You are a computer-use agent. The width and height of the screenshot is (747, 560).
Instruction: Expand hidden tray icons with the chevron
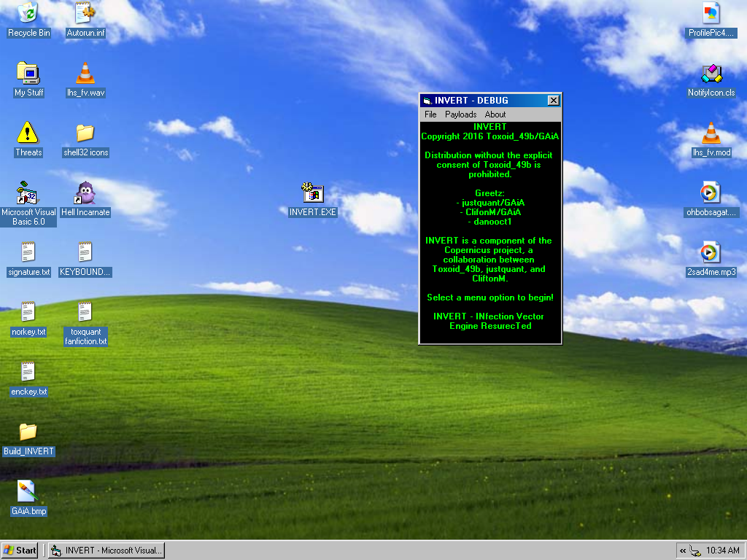coord(683,551)
